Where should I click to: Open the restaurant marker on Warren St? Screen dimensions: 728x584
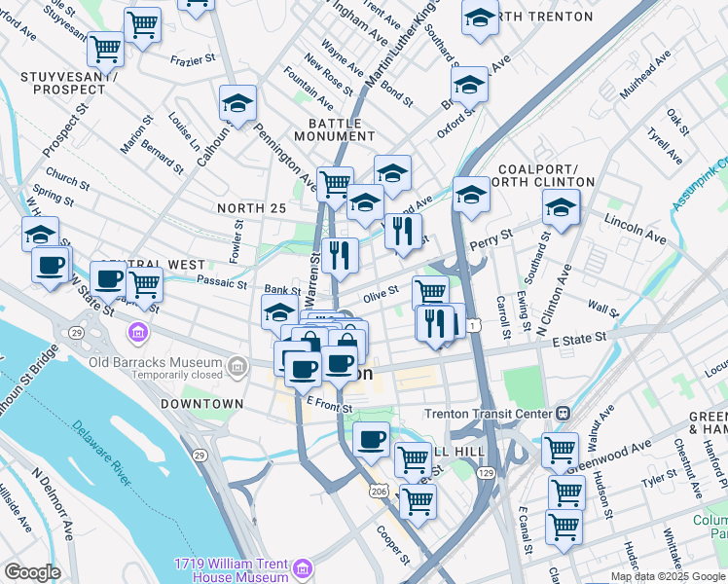pos(340,258)
